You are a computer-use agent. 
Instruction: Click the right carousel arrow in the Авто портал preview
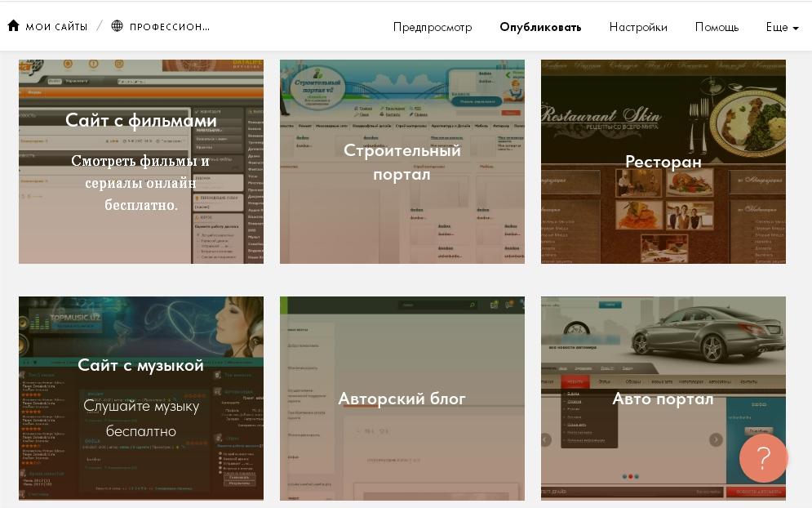716,439
